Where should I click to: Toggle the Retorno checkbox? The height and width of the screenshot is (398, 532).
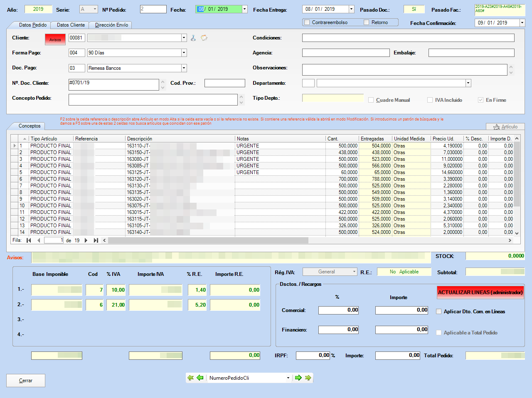coord(367,22)
